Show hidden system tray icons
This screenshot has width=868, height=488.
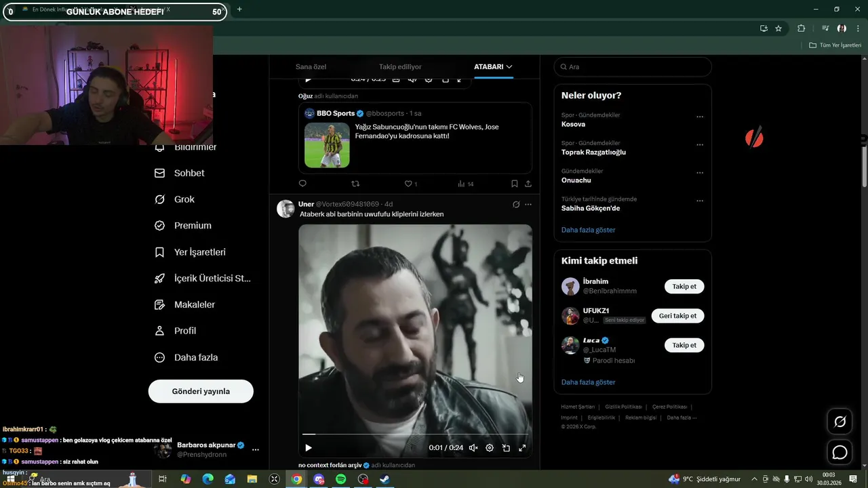tap(754, 479)
